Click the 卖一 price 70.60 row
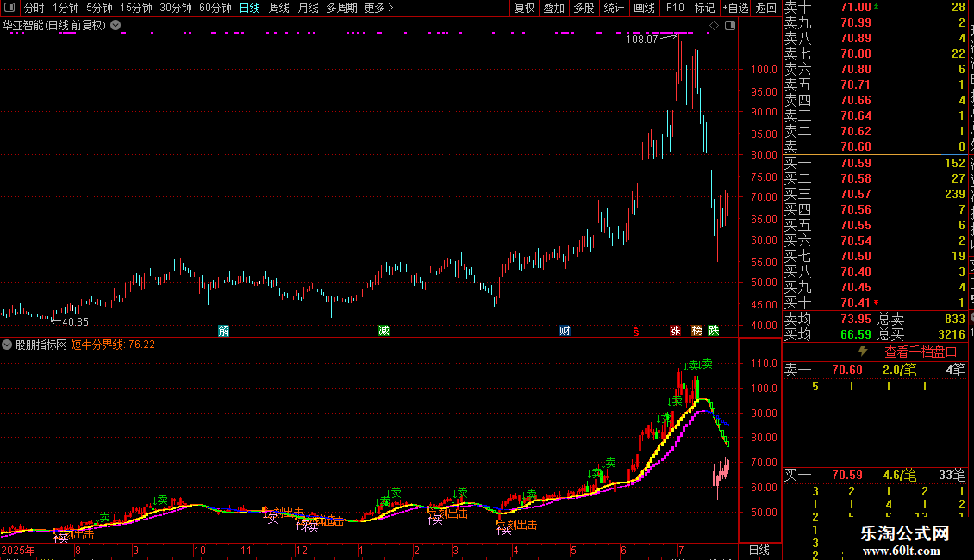Screen dimensions: 974x560 [x=875, y=147]
